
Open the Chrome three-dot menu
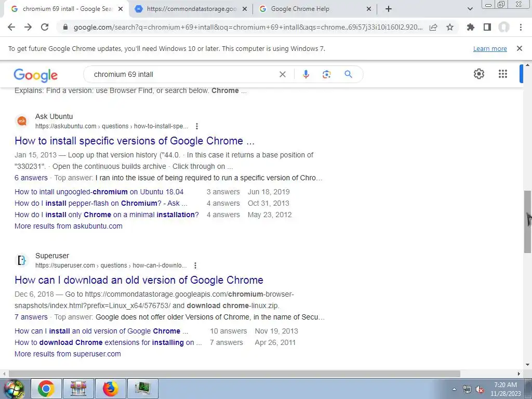pos(521,27)
